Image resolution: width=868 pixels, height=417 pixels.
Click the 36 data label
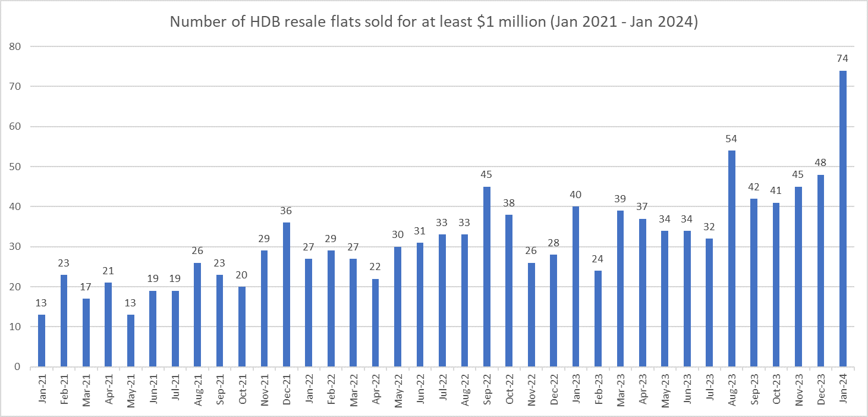[x=287, y=211]
